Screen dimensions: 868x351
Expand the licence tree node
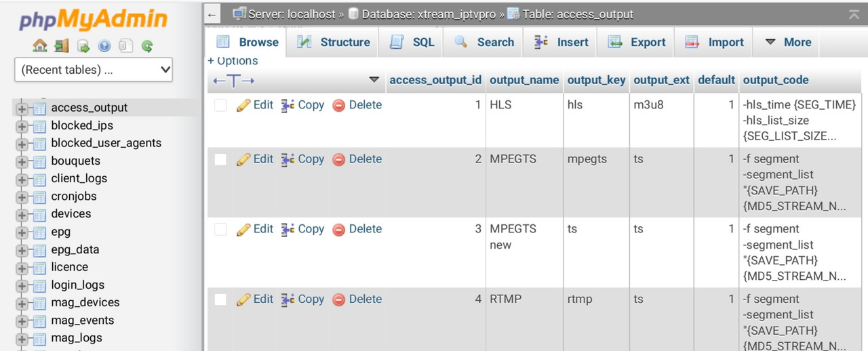click(22, 268)
